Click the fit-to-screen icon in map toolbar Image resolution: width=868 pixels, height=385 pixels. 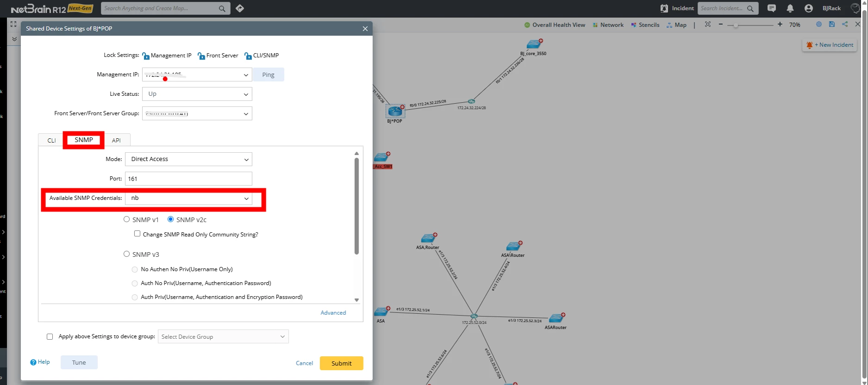coord(708,24)
